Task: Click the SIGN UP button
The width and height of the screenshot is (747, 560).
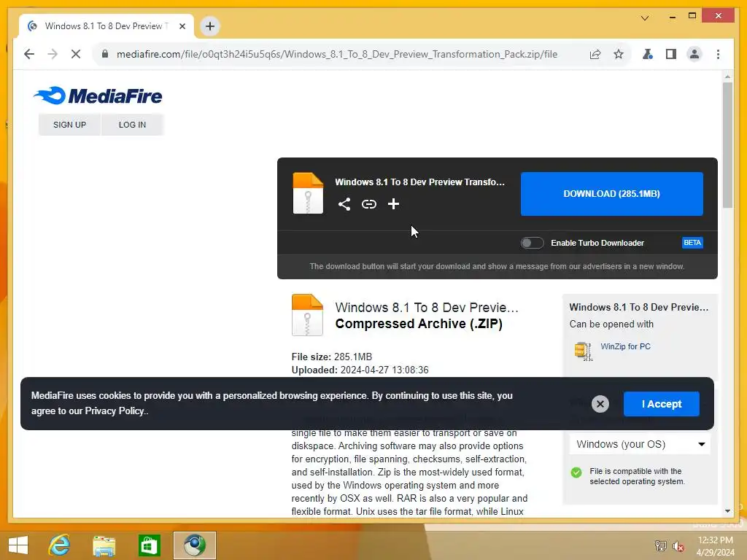Action: pyautogui.click(x=69, y=125)
